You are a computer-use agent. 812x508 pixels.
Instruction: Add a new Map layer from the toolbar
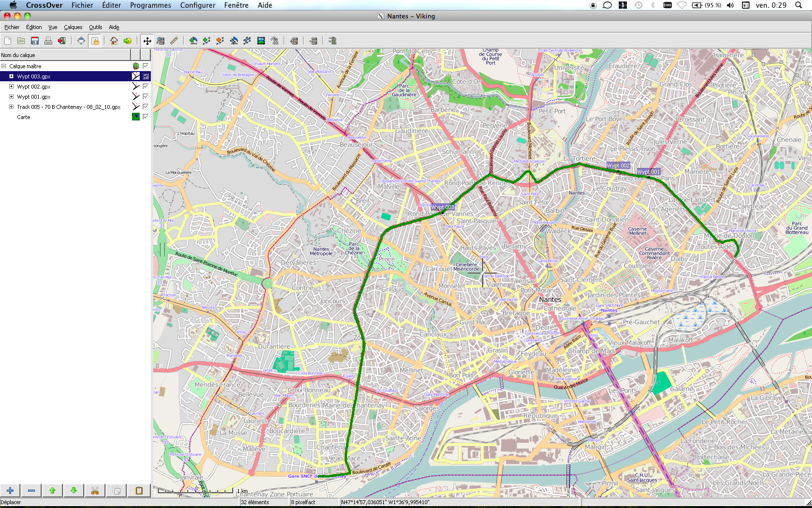point(261,41)
